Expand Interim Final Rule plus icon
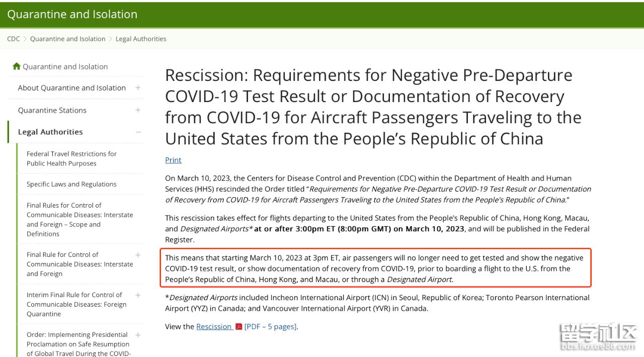 138,295
